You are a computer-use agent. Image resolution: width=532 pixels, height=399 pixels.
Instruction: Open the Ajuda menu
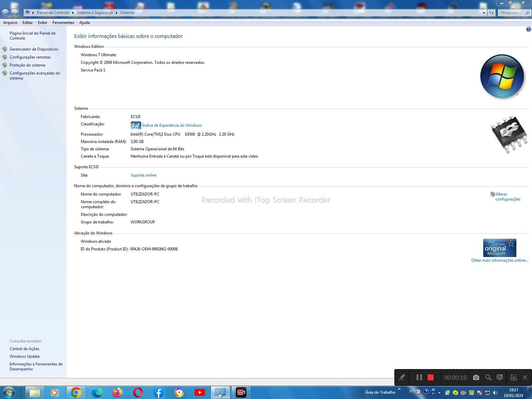coord(84,23)
